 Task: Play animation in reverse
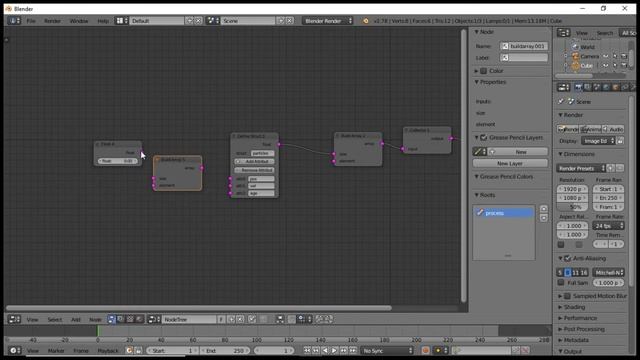pyautogui.click(x=325, y=350)
